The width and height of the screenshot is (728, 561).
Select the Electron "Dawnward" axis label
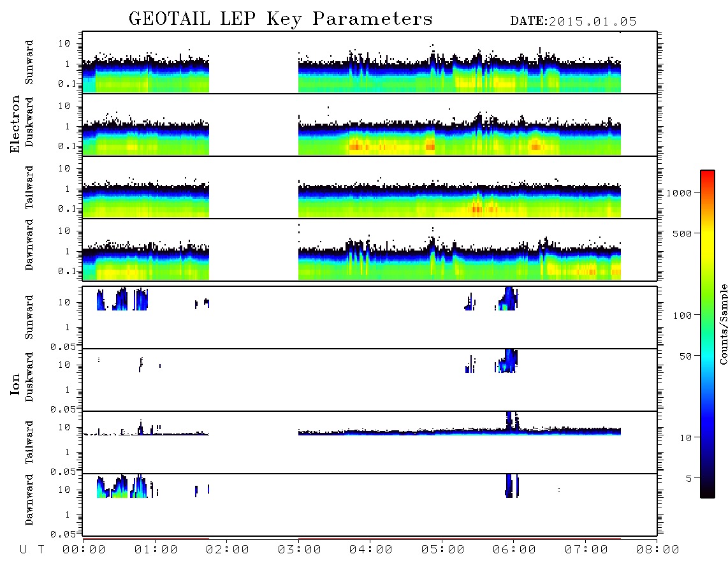29,245
